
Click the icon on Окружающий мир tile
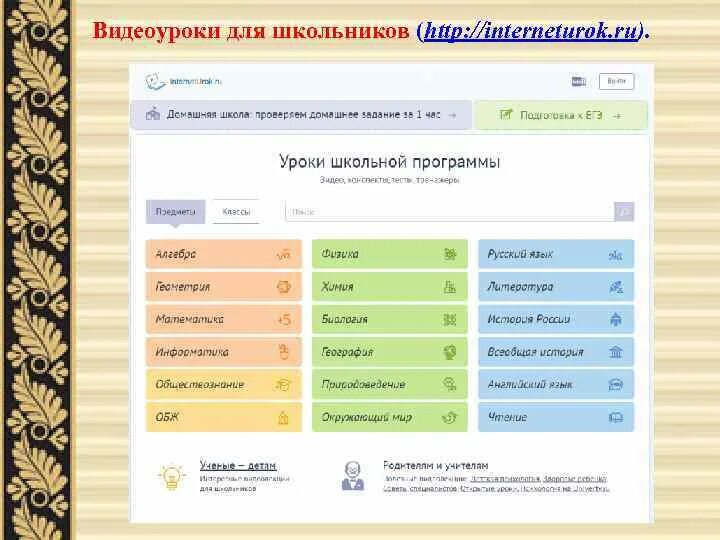(449, 417)
